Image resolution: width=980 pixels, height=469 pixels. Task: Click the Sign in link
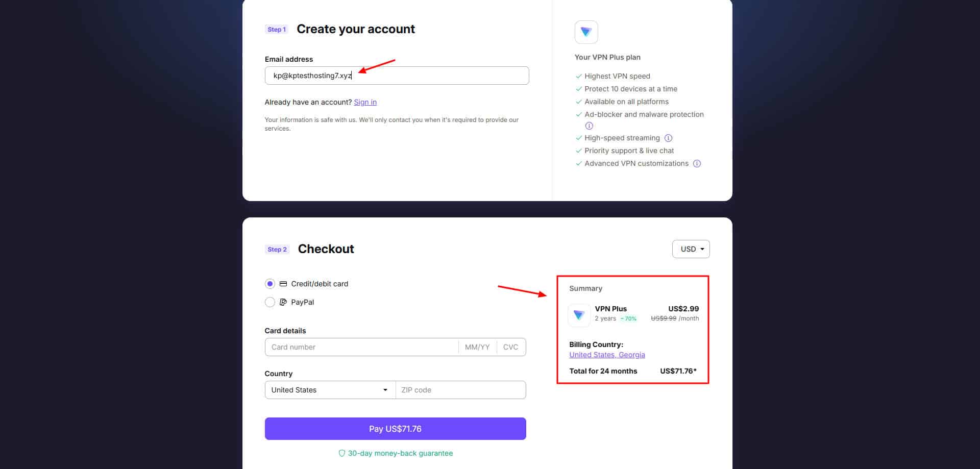(x=365, y=102)
